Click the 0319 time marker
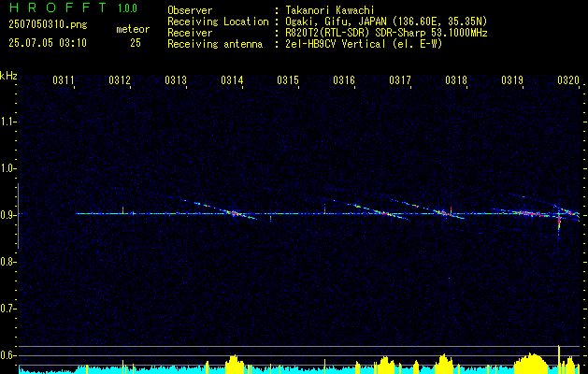 (x=512, y=80)
